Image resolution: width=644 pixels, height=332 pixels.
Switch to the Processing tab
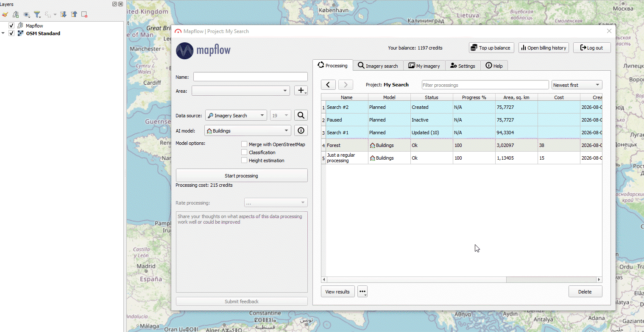point(333,66)
